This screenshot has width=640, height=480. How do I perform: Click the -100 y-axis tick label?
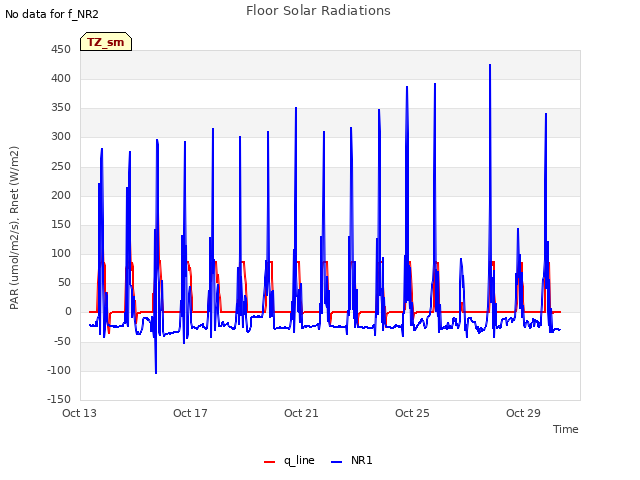(59, 370)
